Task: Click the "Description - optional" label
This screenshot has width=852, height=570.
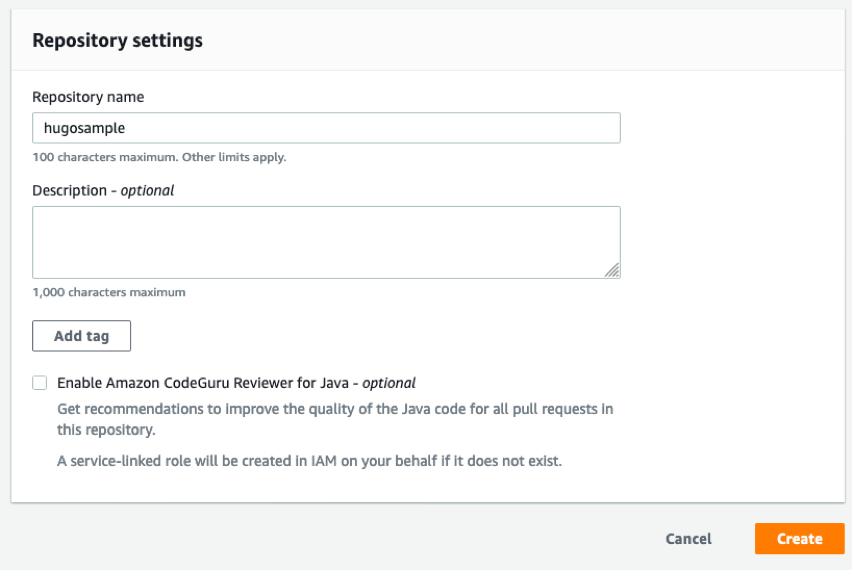Action: (x=103, y=190)
